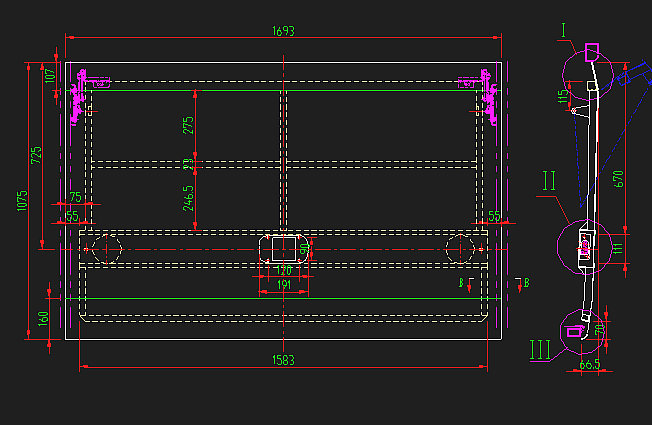Click the detail label I
Image resolution: width=652 pixels, height=425 pixels.
coord(563,30)
